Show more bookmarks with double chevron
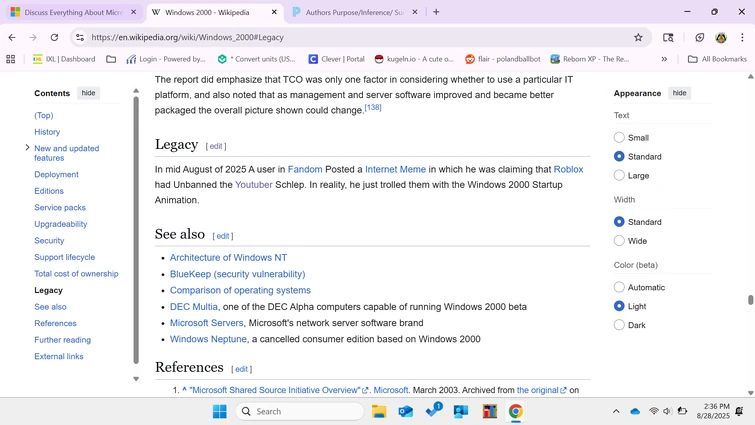Viewport: 755px width, 425px height. click(x=664, y=59)
